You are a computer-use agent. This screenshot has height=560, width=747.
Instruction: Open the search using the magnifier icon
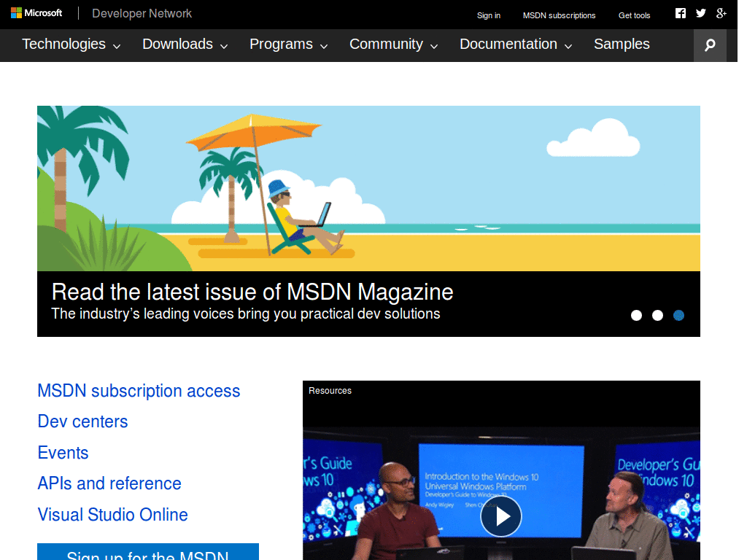pyautogui.click(x=709, y=44)
